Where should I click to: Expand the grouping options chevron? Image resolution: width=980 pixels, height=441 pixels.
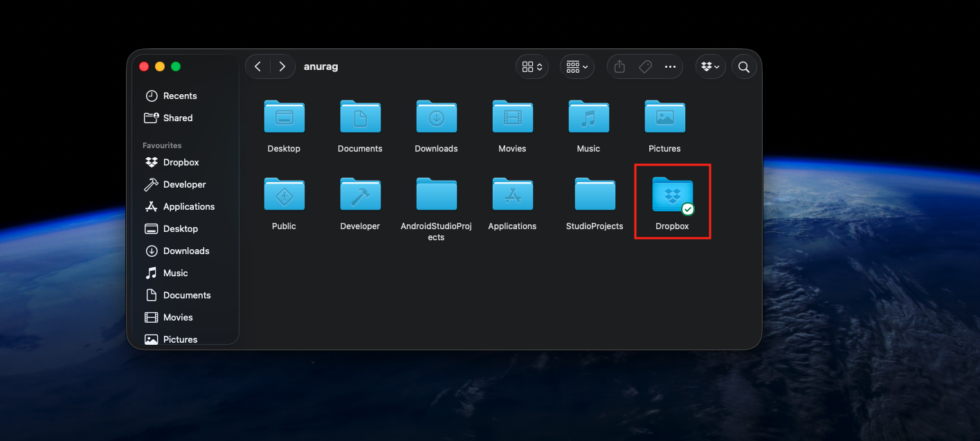[x=586, y=66]
